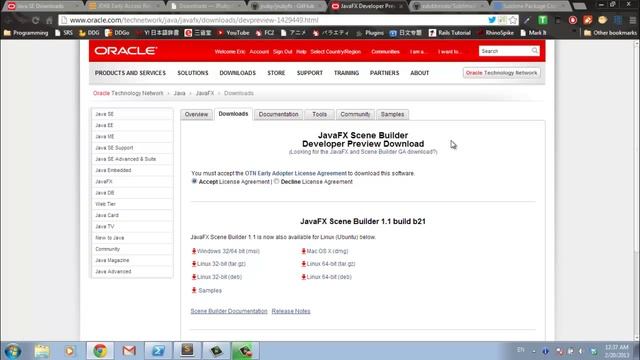The width and height of the screenshot is (640, 360).
Task: Open the Solutions menu
Action: (x=193, y=73)
